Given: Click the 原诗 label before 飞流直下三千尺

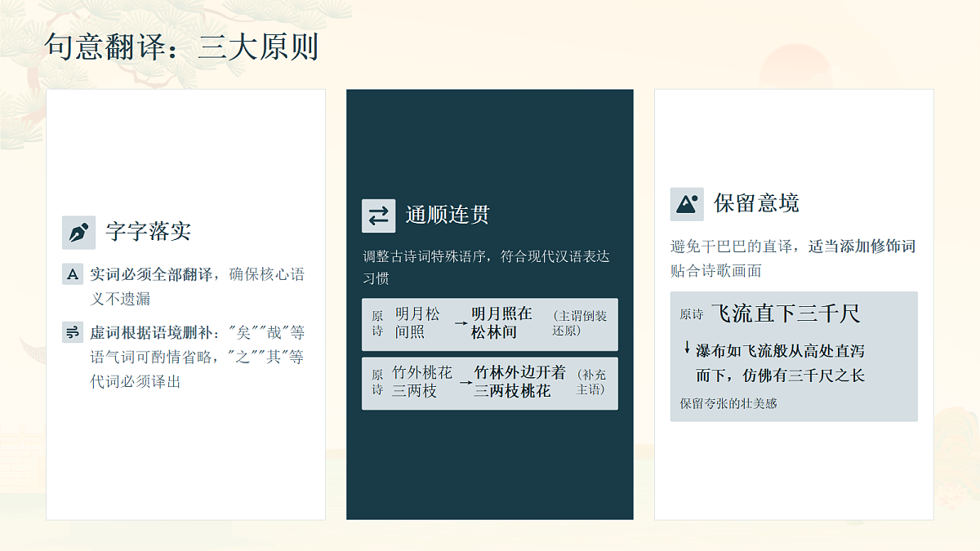Looking at the screenshot, I should [691, 314].
